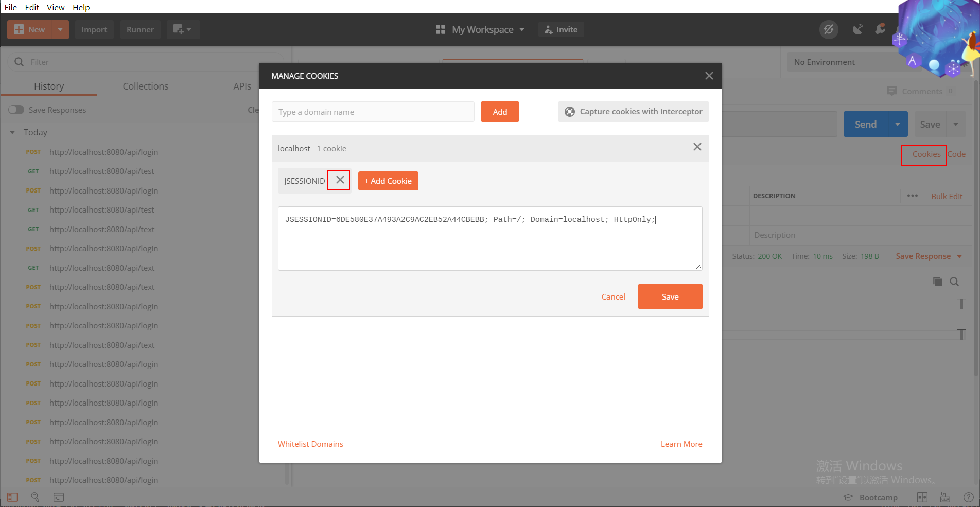Screen dimensions: 980x507
Task: Open the View menu
Action: tap(56, 7)
